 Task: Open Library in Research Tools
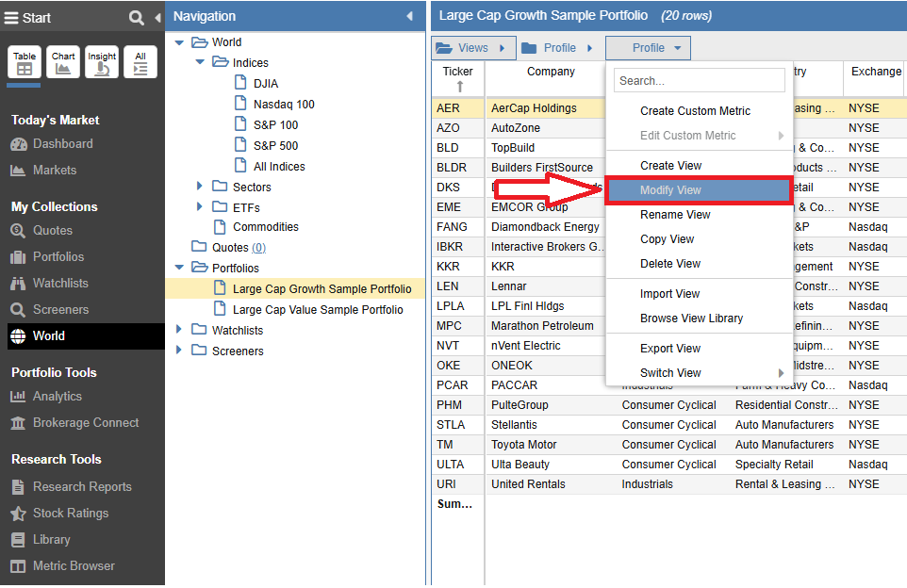pos(41,539)
